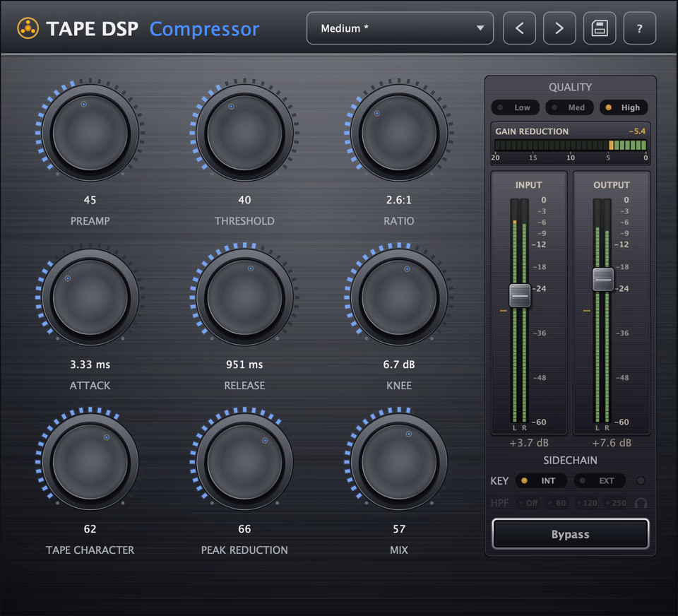The height and width of the screenshot is (616, 678).
Task: Click the RELEASE knob
Action: (x=244, y=297)
